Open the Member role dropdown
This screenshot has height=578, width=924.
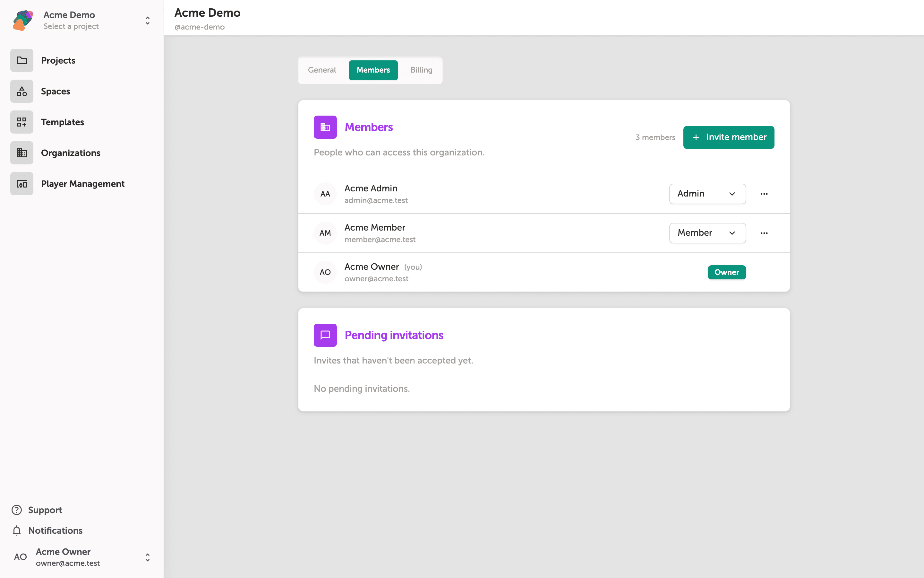(x=707, y=233)
